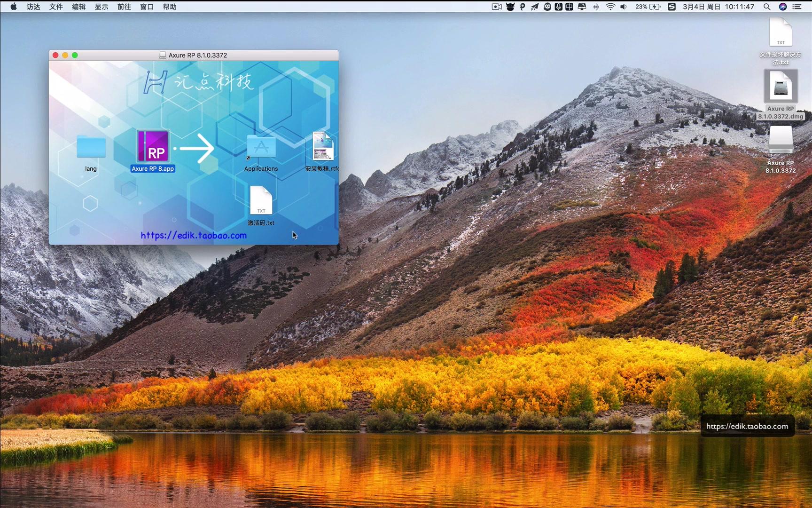Open the 前往 menu
812x508 pixels.
[124, 7]
